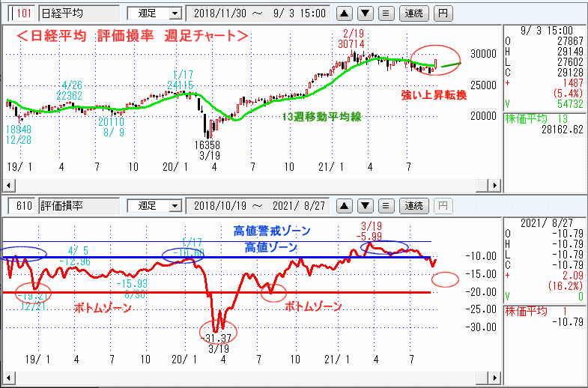
Task: Click 24115 high label on Nikkei chart
Action: pos(181,85)
